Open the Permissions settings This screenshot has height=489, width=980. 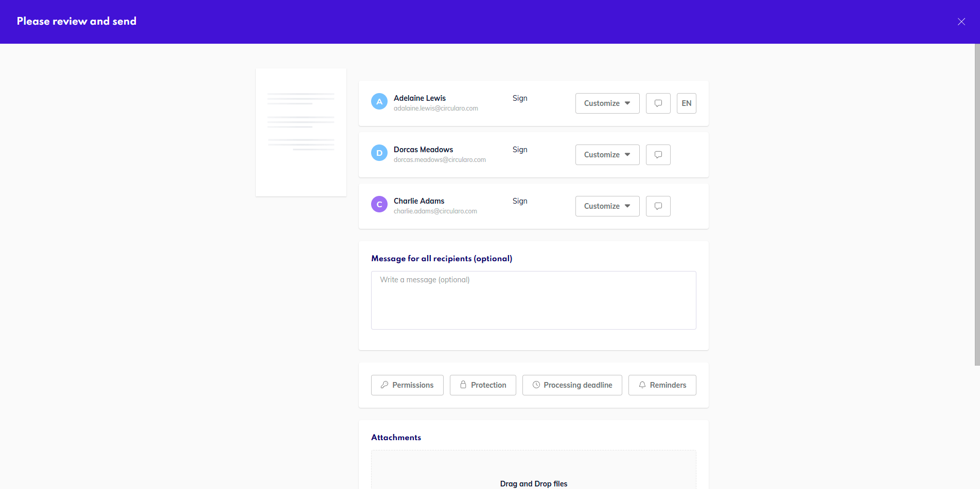pyautogui.click(x=407, y=385)
